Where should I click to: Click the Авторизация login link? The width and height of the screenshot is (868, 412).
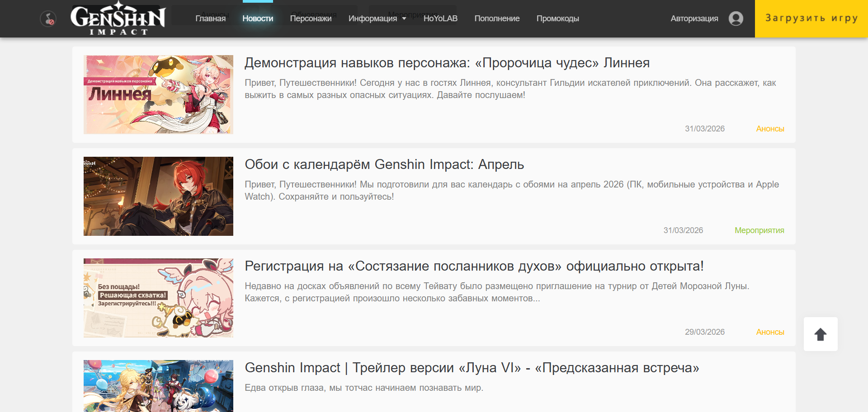click(694, 19)
